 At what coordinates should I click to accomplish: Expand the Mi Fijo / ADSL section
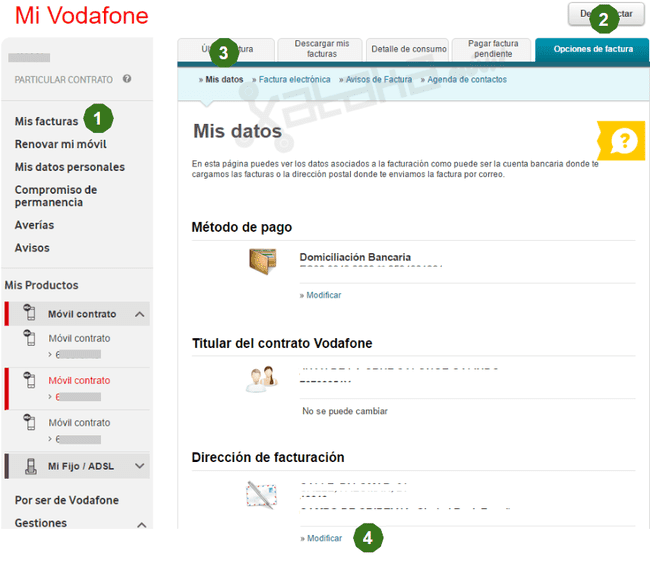140,466
